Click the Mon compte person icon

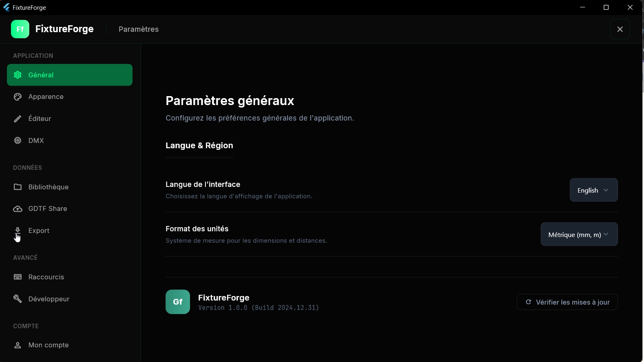(17, 345)
